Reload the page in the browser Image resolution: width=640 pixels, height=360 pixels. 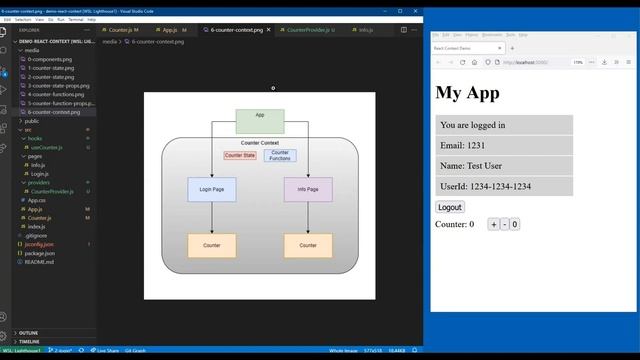tap(462, 62)
